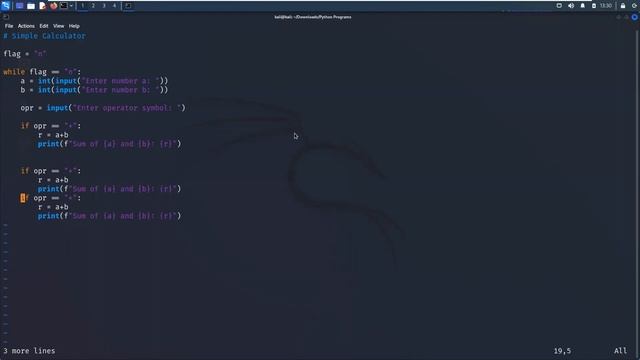
Task: Click the show desktop panel icon
Action: [x=19, y=6]
